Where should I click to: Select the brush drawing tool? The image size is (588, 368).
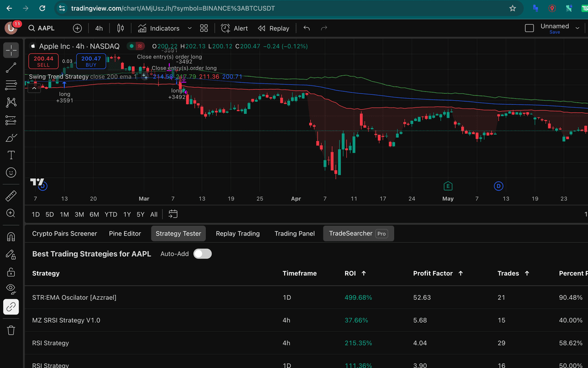click(11, 138)
